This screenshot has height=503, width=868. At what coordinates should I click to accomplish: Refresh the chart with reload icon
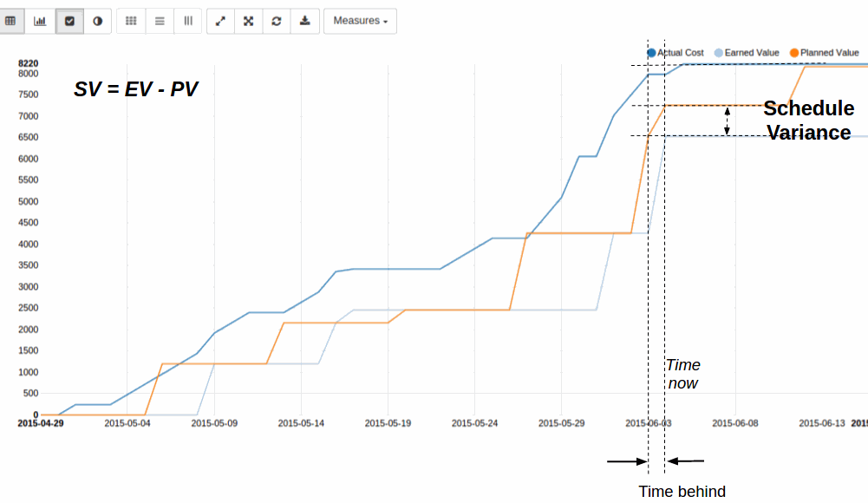277,21
